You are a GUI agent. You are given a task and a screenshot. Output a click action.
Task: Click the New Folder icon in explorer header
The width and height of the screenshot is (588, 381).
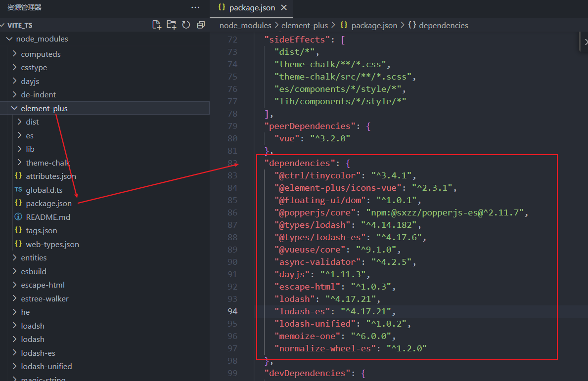[171, 25]
